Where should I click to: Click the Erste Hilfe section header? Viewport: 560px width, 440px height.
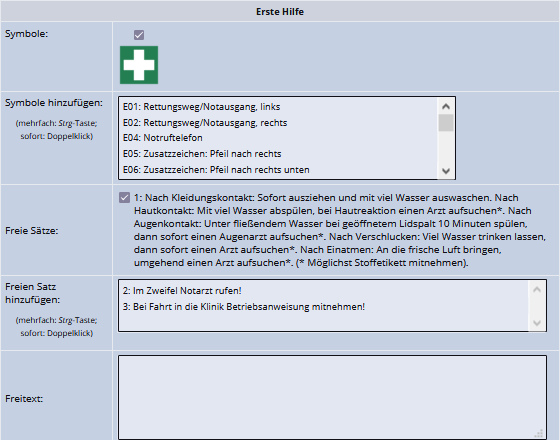click(280, 11)
